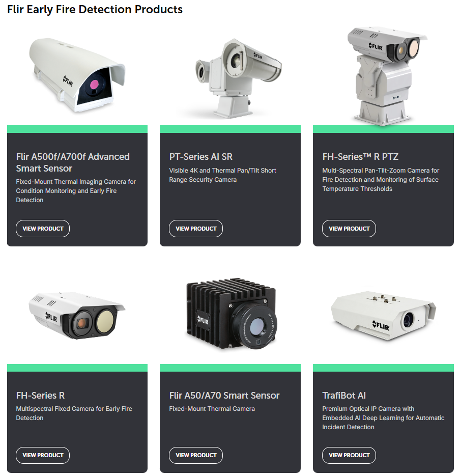
Task: Open the black A50/A70 Smart Sensor image
Action: tap(231, 314)
